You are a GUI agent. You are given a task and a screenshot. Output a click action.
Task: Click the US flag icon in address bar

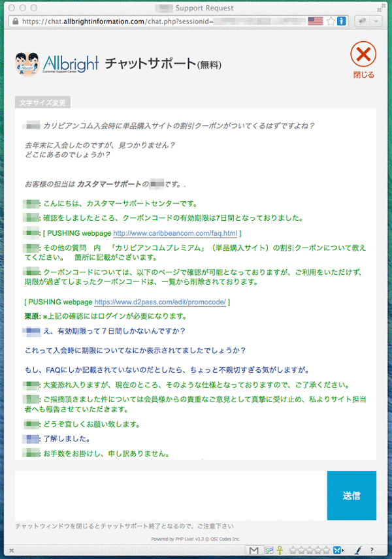316,21
